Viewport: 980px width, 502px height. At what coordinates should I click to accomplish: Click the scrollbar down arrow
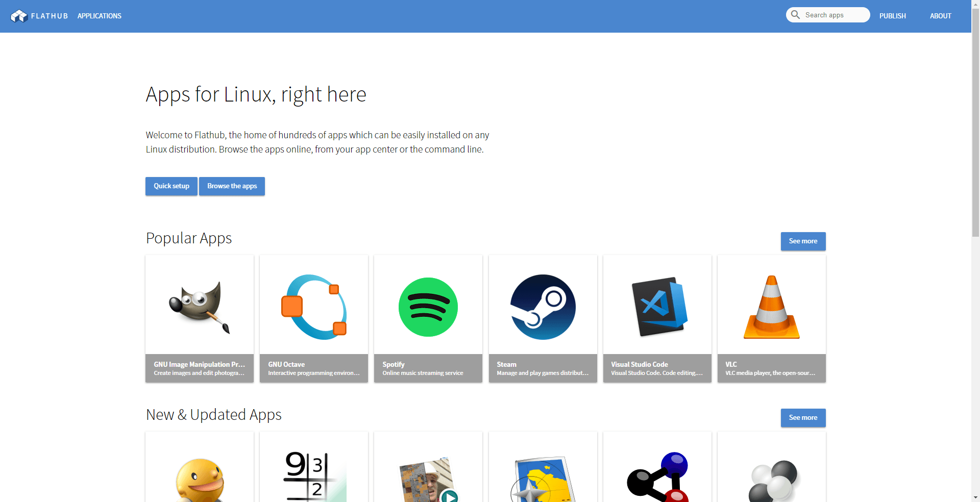click(975, 497)
